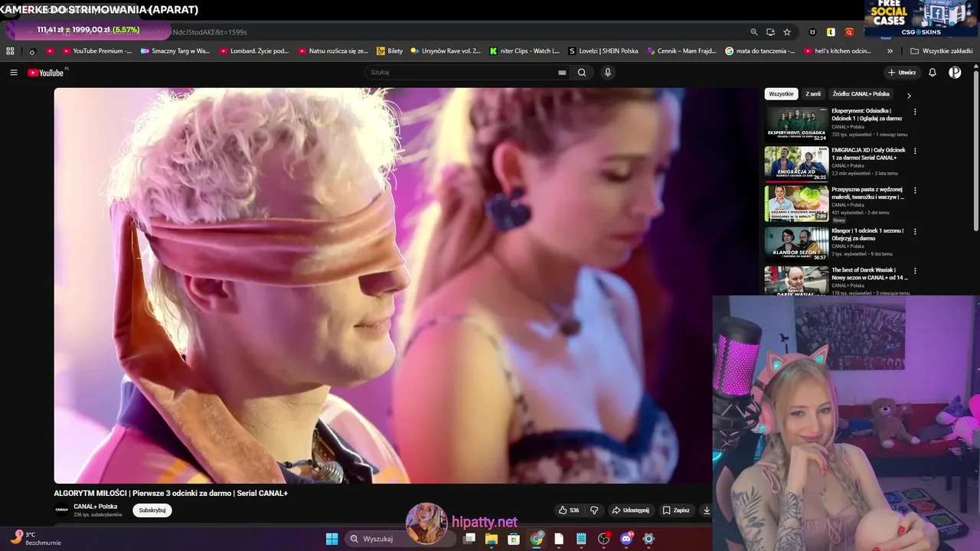Image resolution: width=980 pixels, height=551 pixels.
Task: Open Microsoft Store from the taskbar
Action: point(514,539)
